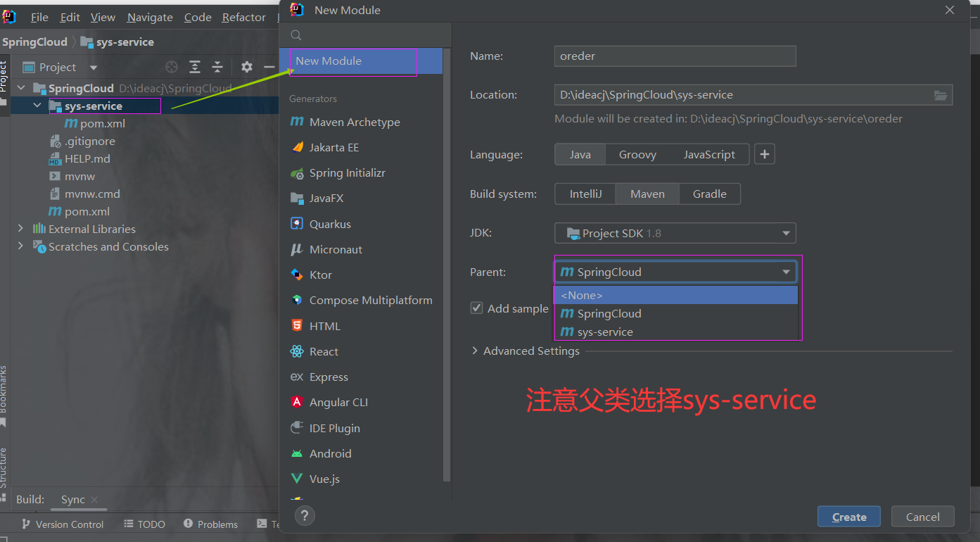Click the Name field containing oreder
Viewport: 980px width, 542px height.
point(675,56)
